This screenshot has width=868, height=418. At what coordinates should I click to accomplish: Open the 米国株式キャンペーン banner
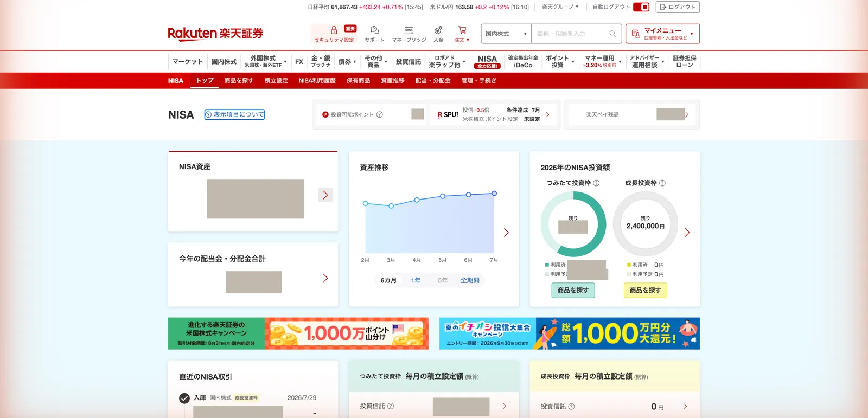pyautogui.click(x=298, y=333)
